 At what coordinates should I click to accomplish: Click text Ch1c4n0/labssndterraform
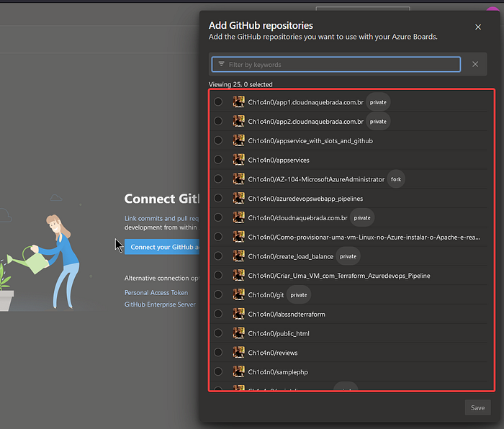(287, 315)
